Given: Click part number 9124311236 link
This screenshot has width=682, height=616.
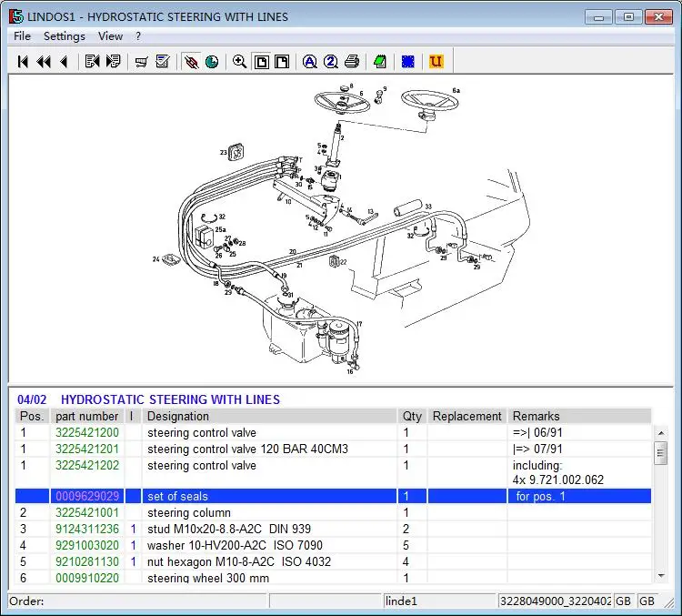Looking at the screenshot, I should (x=86, y=530).
